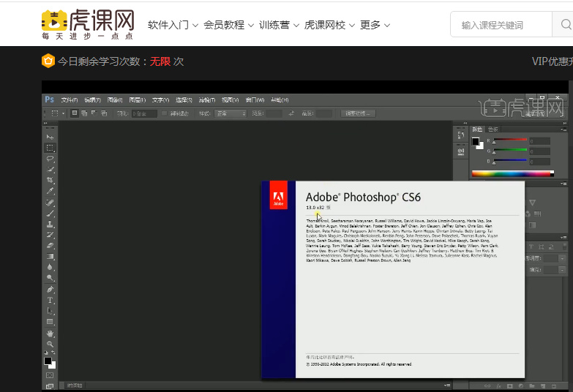Choose Intersect with Selection mode
The height and width of the screenshot is (392, 573).
[x=104, y=113]
